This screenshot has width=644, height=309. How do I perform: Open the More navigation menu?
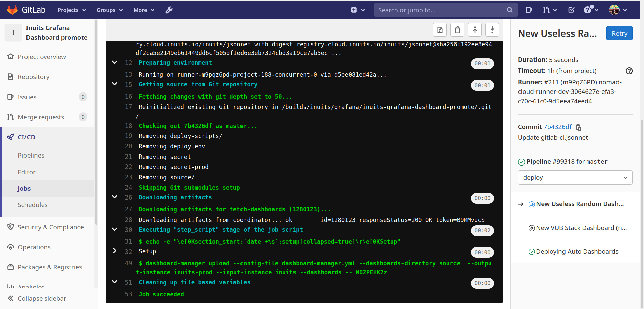point(144,10)
